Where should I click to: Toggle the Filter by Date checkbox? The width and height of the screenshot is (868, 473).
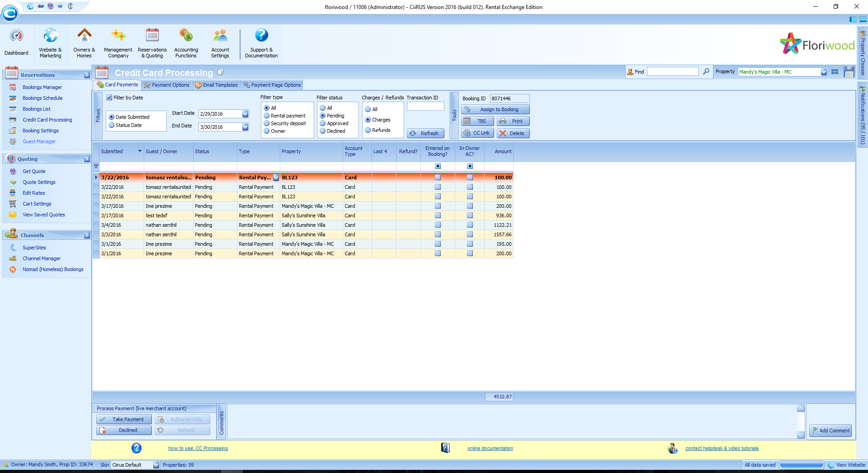[x=109, y=98]
